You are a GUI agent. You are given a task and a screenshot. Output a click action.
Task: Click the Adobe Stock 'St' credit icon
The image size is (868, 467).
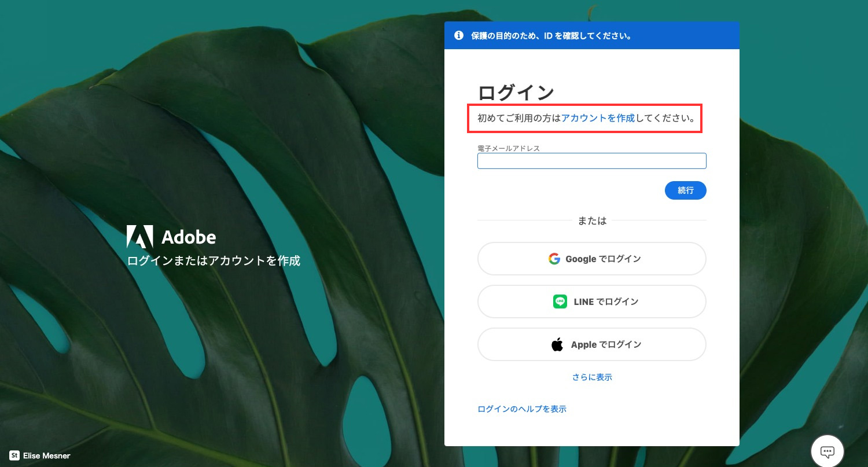tap(14, 455)
